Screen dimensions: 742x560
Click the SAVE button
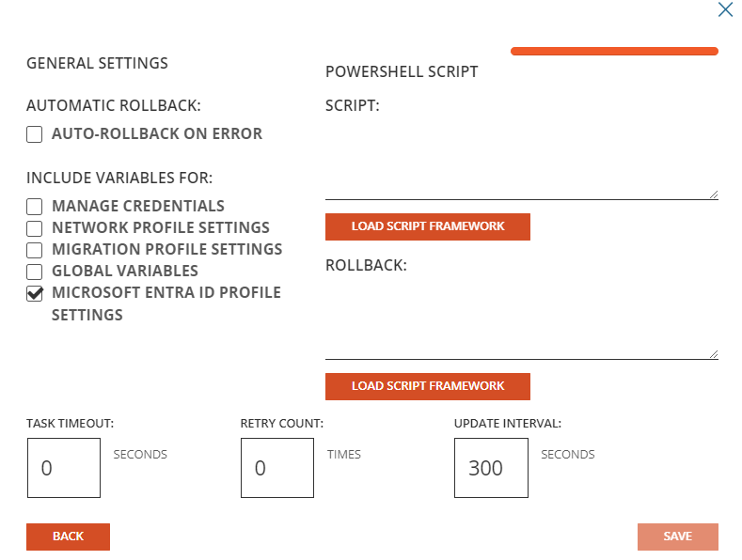pyautogui.click(x=678, y=537)
